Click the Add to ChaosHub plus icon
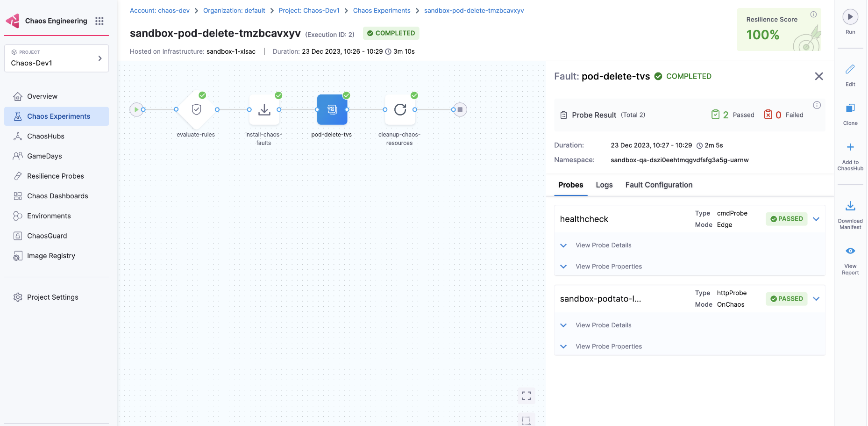Image resolution: width=868 pixels, height=426 pixels. coord(850,147)
